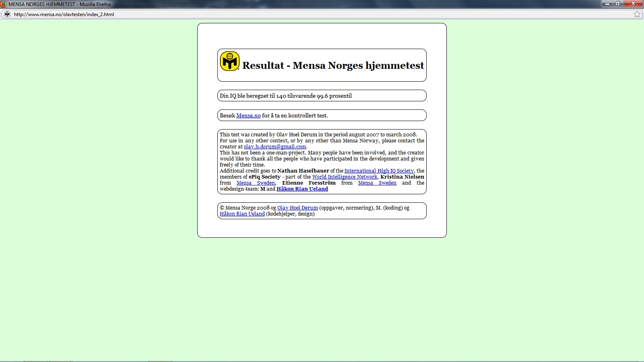This screenshot has width=644, height=362.
Task: Click the Firefox icon in the title bar
Action: click(4, 4)
